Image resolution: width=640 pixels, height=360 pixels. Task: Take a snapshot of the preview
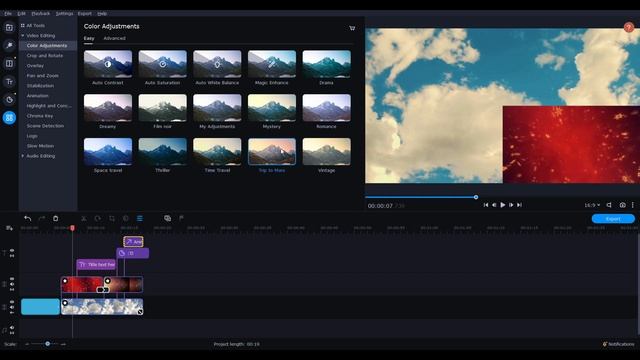(x=622, y=205)
